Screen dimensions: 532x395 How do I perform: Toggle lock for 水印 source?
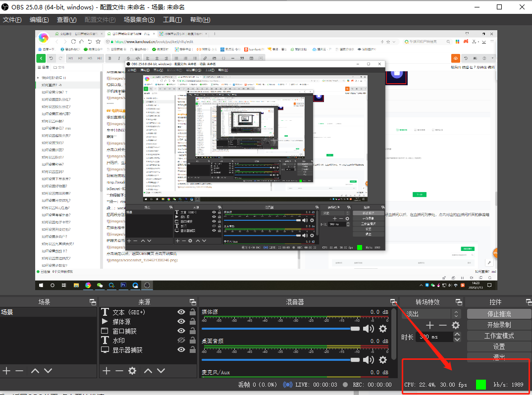[x=192, y=340]
